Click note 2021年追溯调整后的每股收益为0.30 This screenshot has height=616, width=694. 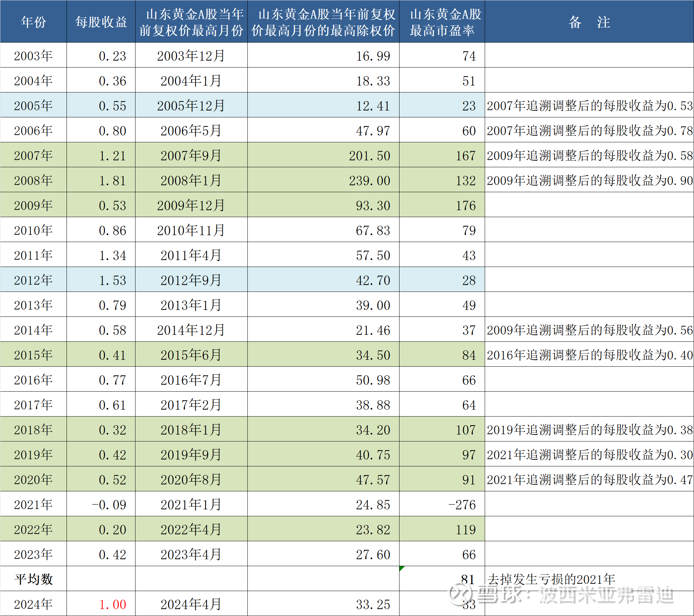tap(590, 455)
